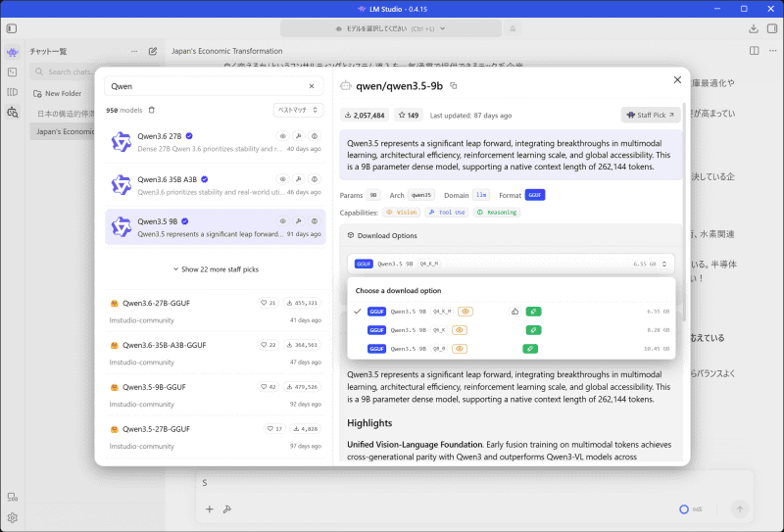Open the downloads icon in top bar
Screen dimensions: 784x532
pyautogui.click(x=754, y=28)
